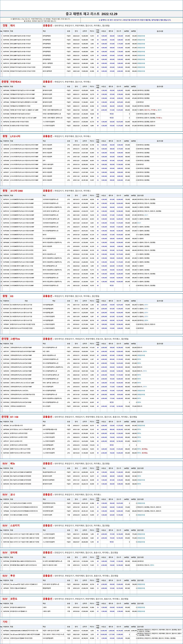Select the '키로수' header in the K5 table

coord(92,301)
